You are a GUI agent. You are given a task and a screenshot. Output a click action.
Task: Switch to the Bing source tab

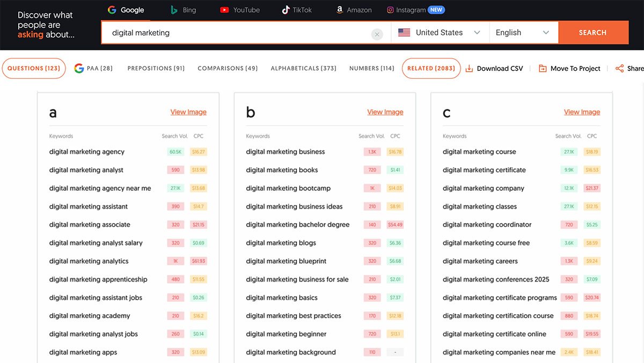tap(183, 10)
